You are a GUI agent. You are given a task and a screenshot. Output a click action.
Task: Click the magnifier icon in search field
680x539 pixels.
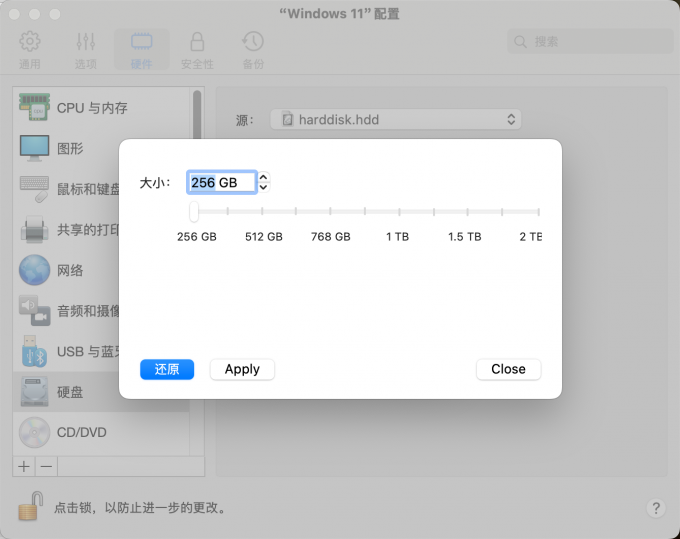[520, 42]
